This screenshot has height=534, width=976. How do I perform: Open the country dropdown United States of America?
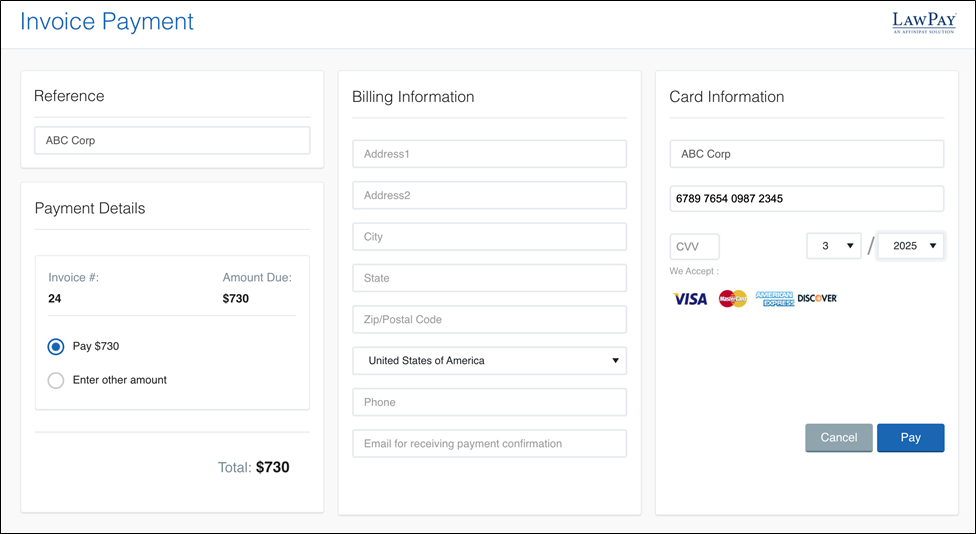[489, 361]
